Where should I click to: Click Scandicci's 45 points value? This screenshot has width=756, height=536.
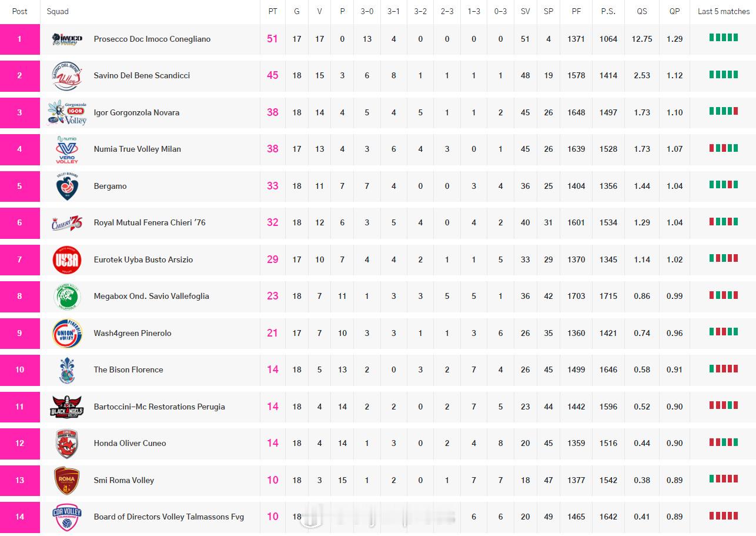coord(272,76)
